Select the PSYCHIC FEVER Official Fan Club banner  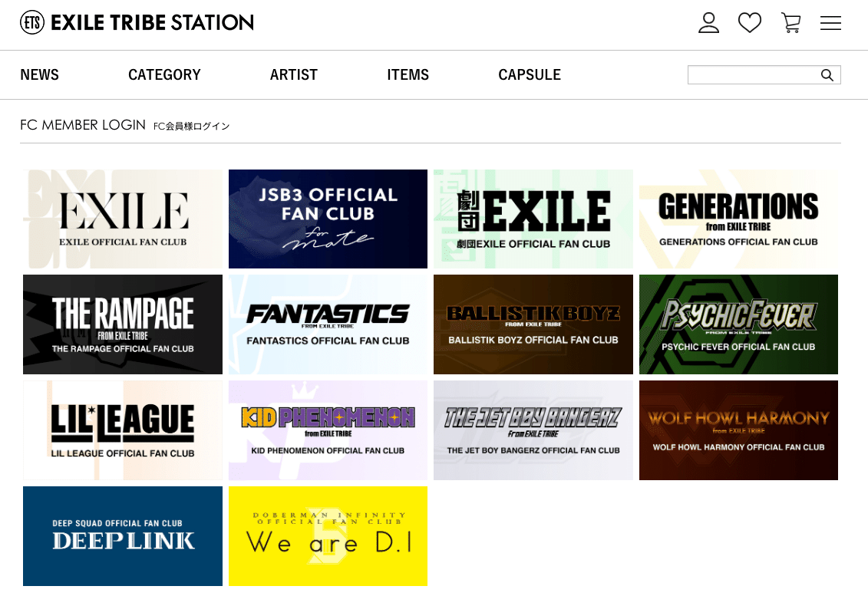(x=738, y=324)
